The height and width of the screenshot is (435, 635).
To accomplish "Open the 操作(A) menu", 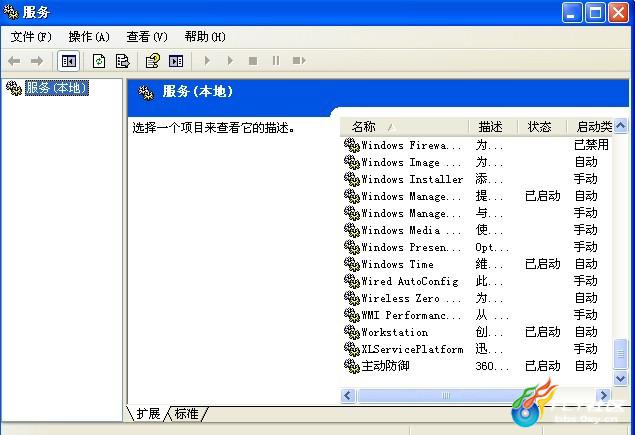I will pos(89,37).
